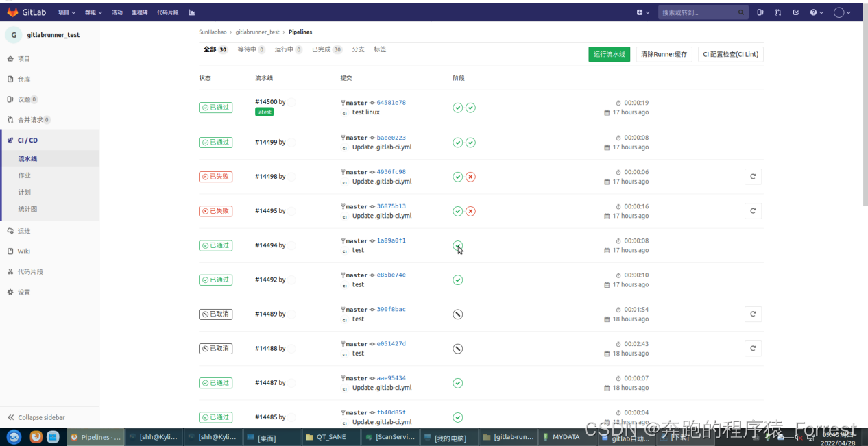Switch to the 分支 tab
Image resolution: width=868 pixels, height=446 pixels.
(x=358, y=49)
